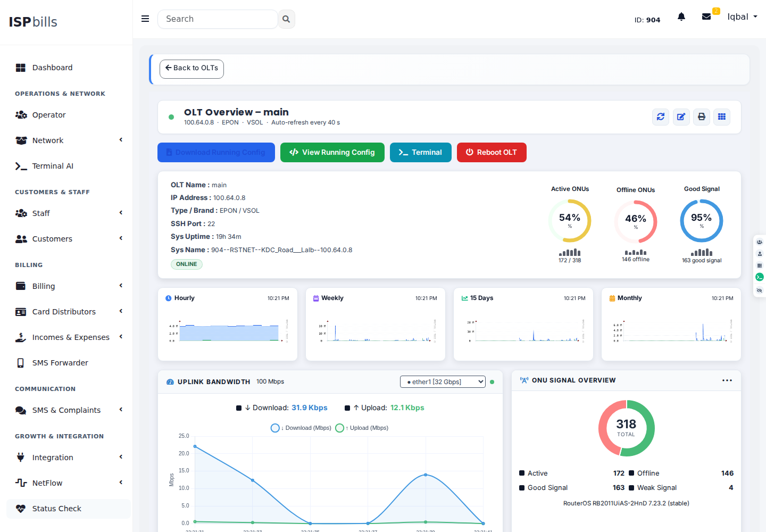Click the edit OLT pencil icon
766x532 pixels.
(x=681, y=117)
